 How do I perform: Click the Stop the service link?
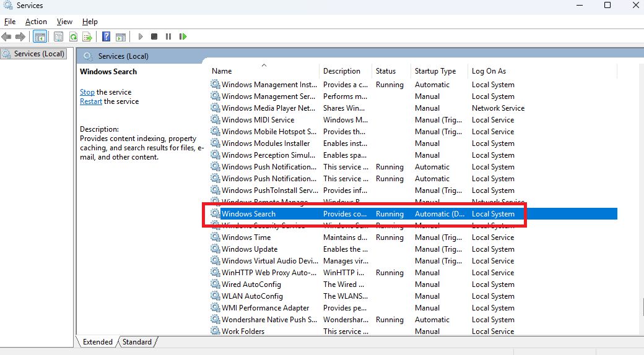(87, 92)
